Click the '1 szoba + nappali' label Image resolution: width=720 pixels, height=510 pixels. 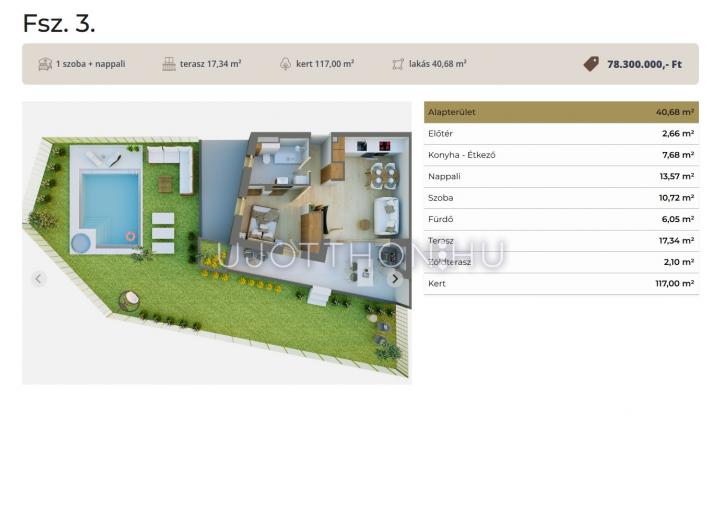tap(91, 64)
